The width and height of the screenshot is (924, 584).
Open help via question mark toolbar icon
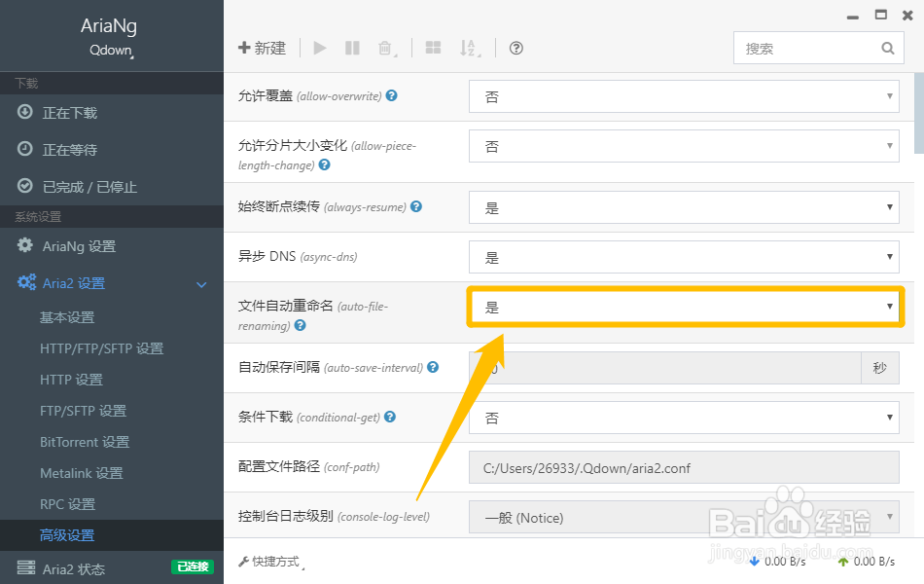coord(516,48)
